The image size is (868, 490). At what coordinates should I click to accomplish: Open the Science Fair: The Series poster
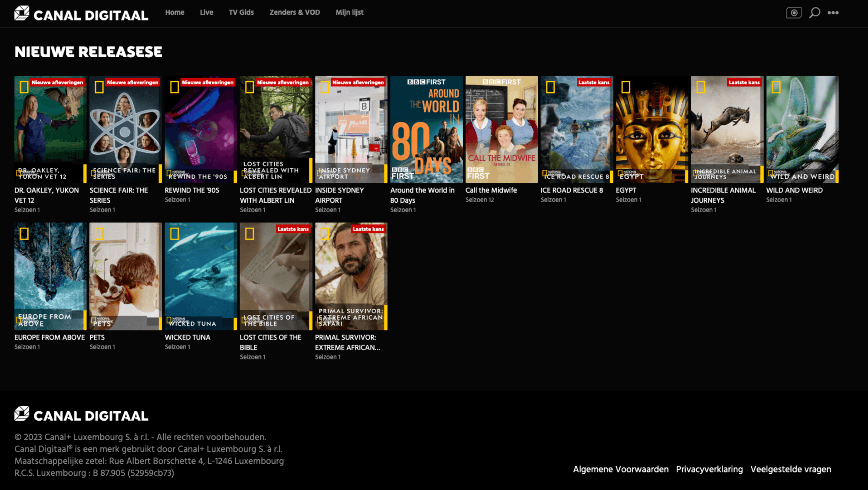pos(125,129)
